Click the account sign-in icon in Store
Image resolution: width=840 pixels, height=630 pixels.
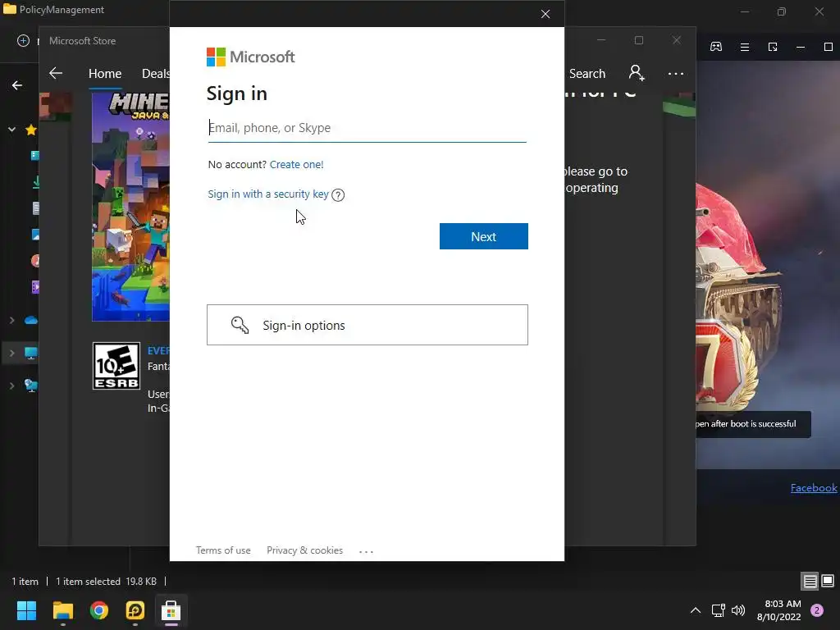pyautogui.click(x=637, y=73)
